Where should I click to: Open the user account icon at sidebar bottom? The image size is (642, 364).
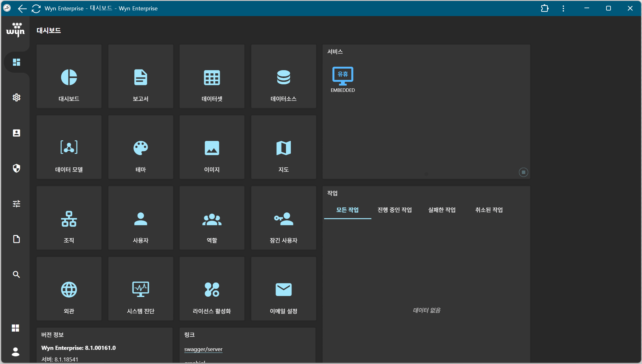pos(15,352)
